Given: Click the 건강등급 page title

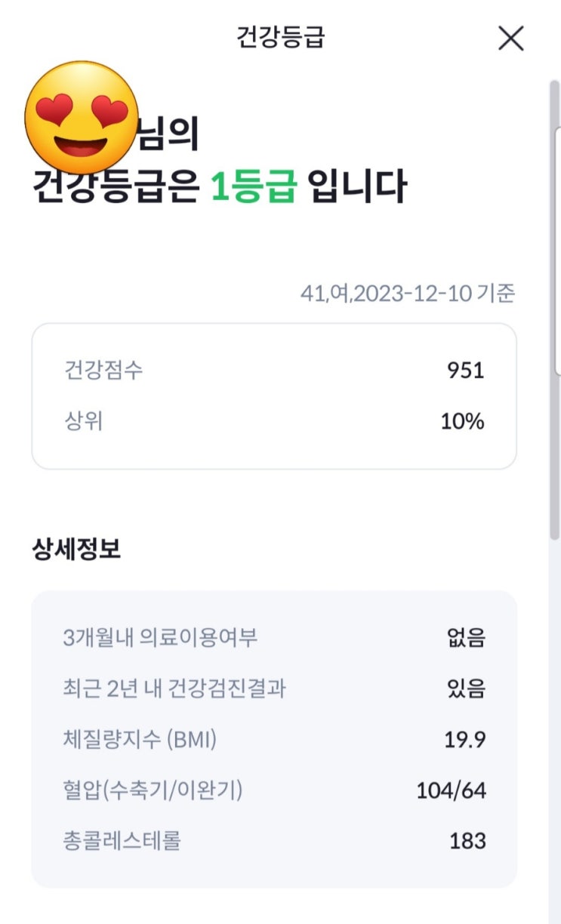Looking at the screenshot, I should coord(281,38).
